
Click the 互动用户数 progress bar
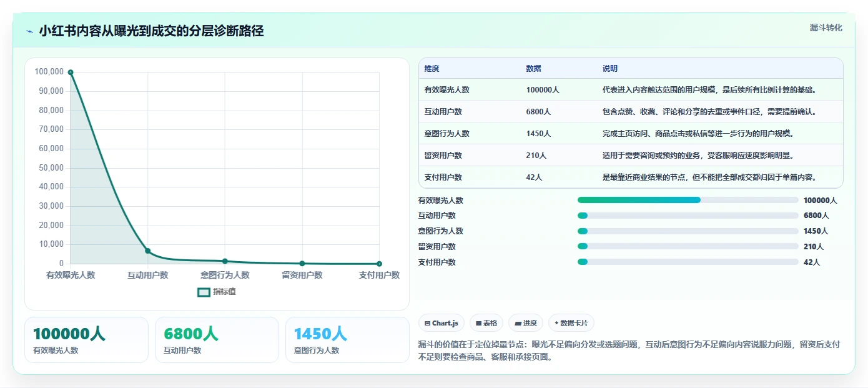[688, 216]
